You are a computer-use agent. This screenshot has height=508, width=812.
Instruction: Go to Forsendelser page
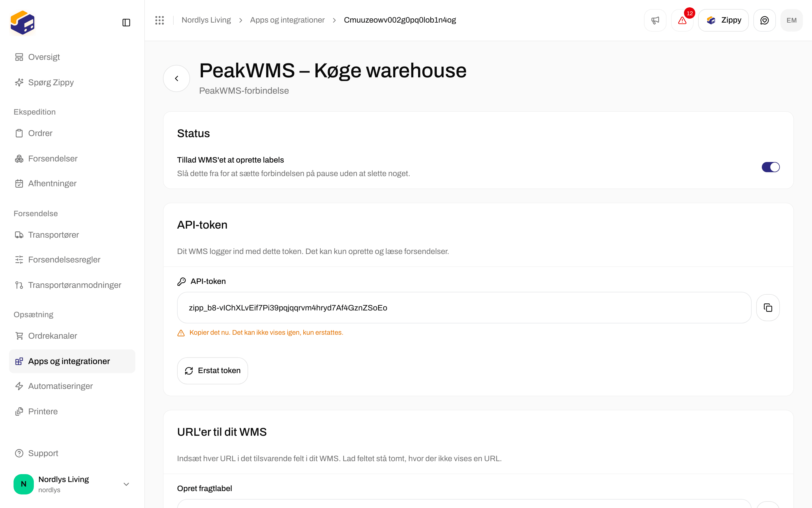[x=72, y=159]
